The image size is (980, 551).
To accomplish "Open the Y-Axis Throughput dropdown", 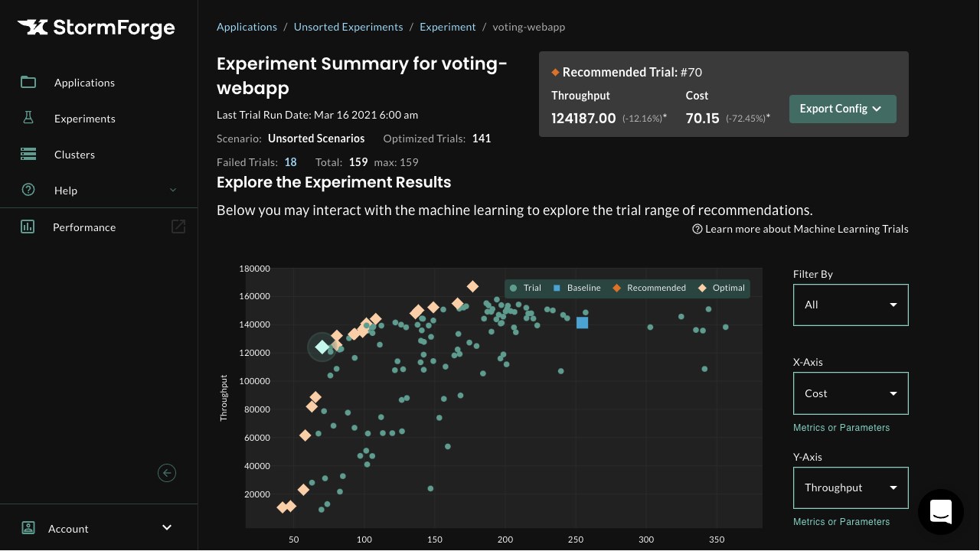I will tap(851, 487).
